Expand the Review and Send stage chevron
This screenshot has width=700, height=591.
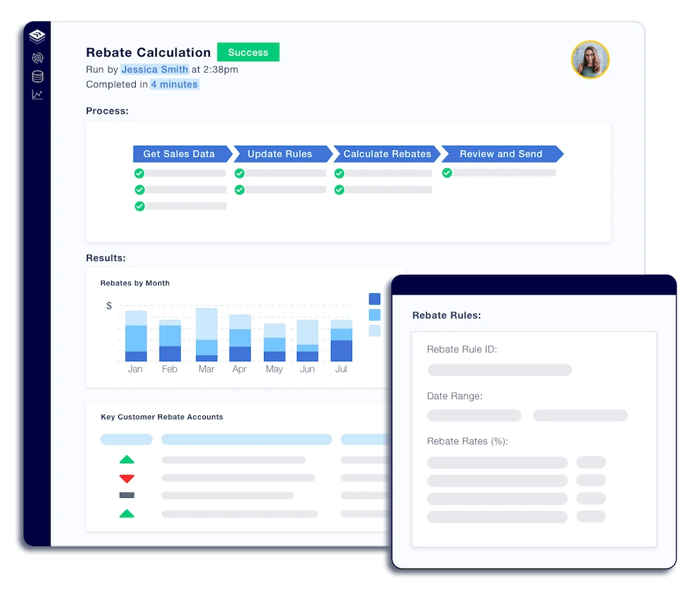[x=559, y=153]
